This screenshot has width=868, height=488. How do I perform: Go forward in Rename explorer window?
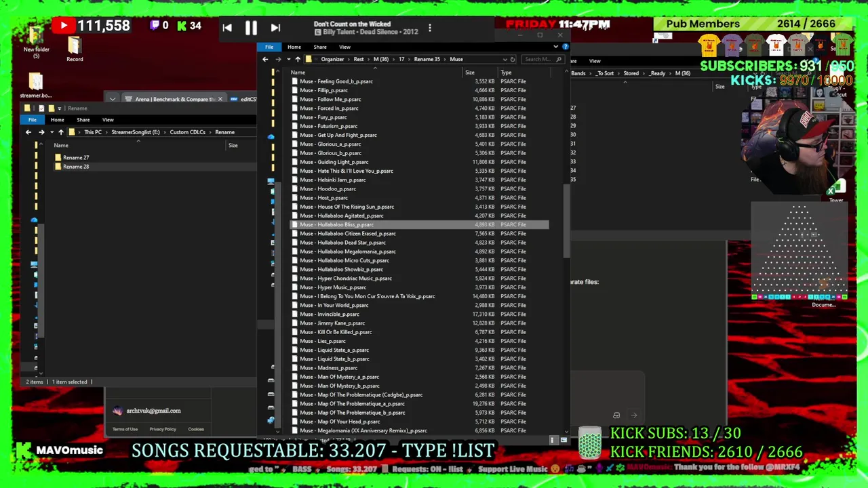click(41, 132)
